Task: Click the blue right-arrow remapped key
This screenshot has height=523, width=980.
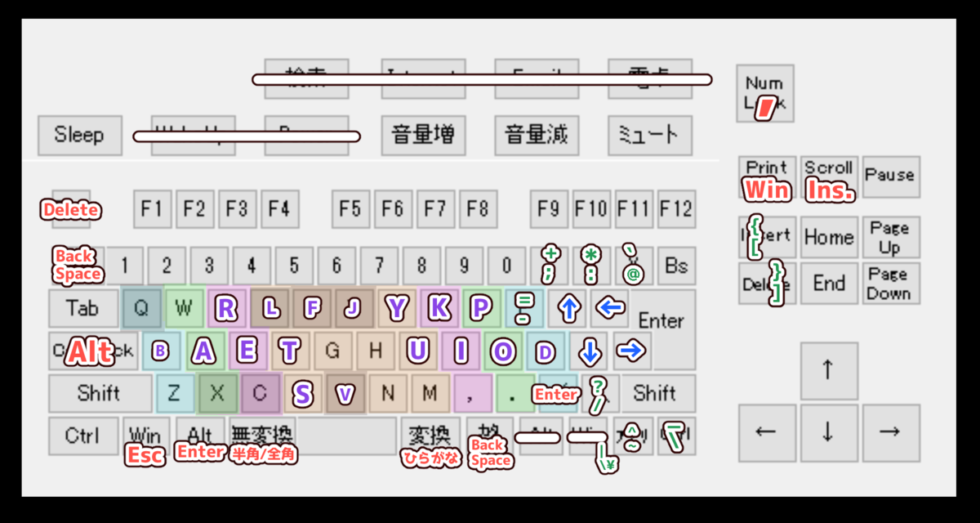Action: (629, 351)
